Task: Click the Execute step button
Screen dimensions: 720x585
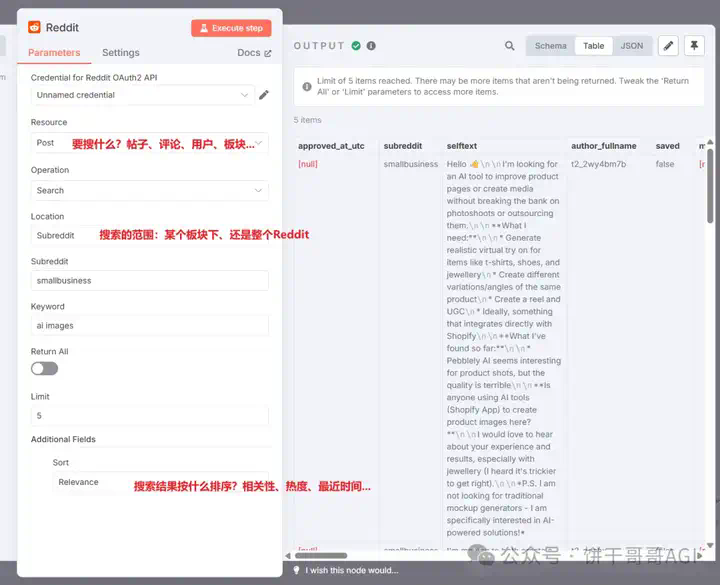Action: coord(231,28)
